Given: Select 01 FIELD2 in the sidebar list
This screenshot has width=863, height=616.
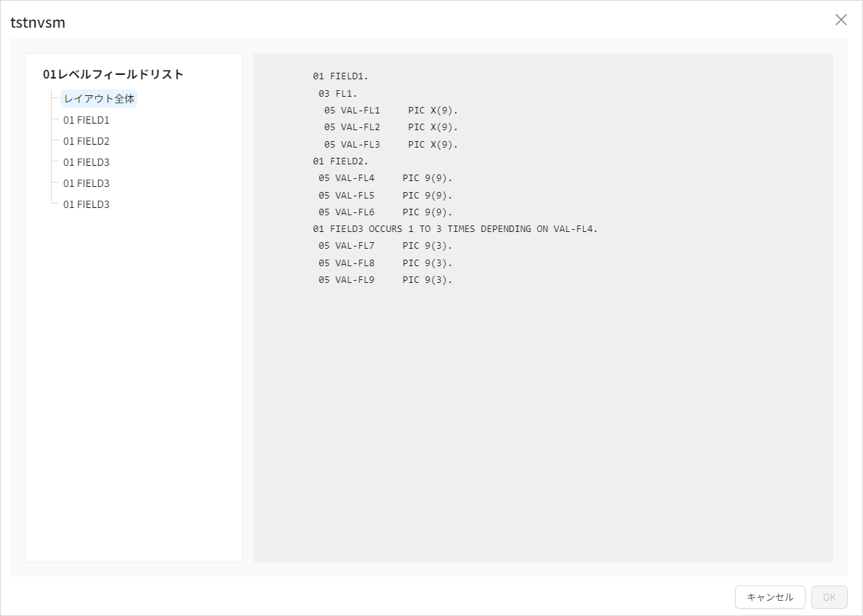Looking at the screenshot, I should [87, 140].
